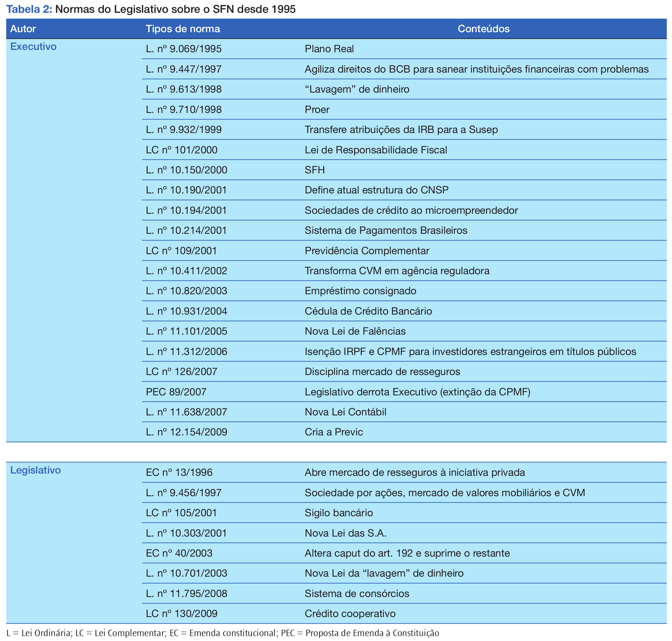Click the Plano Real content cell
The image size is (672, 641).
tap(329, 49)
